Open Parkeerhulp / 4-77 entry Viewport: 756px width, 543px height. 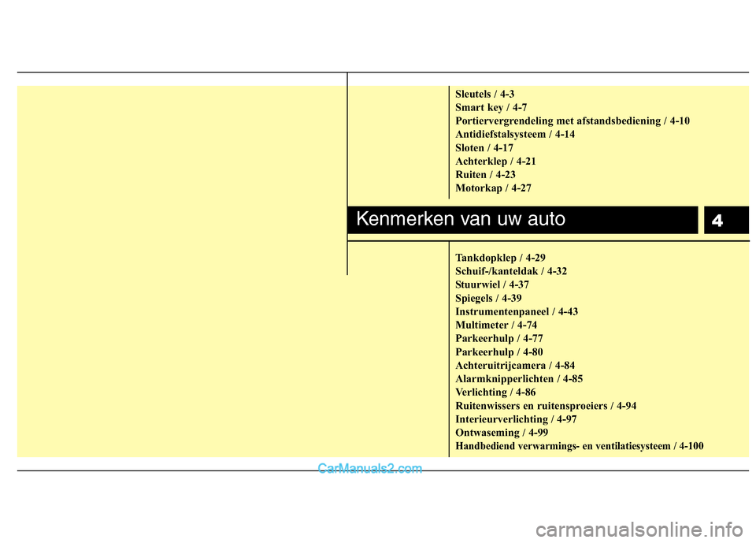click(499, 339)
